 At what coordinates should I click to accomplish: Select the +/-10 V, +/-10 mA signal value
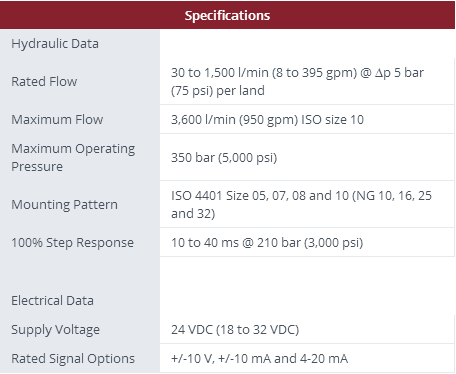coord(259,359)
